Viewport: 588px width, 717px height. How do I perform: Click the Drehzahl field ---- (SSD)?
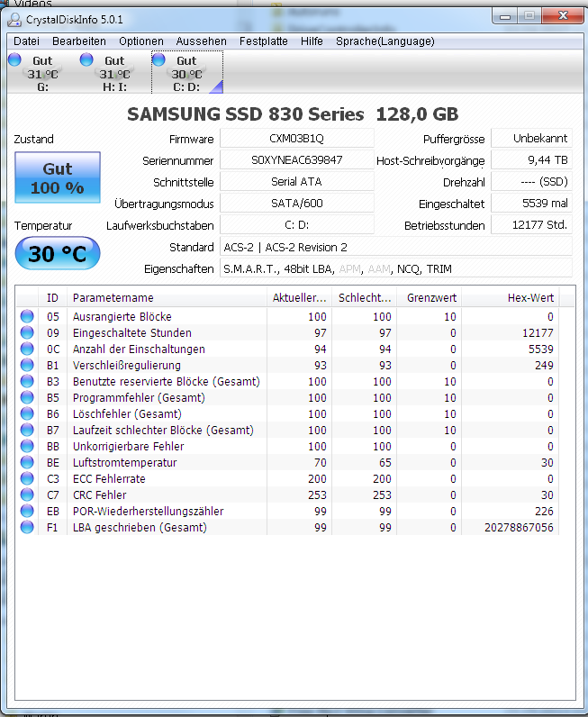point(532,182)
